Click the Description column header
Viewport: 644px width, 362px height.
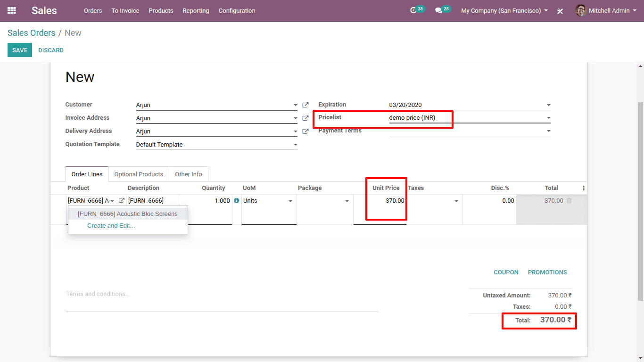tap(143, 188)
